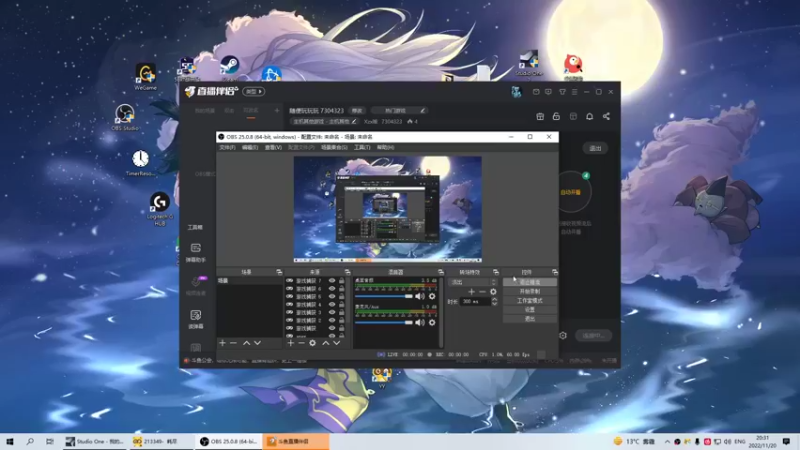Toggle visibility of 游戏捕获 4 source
Viewport: 800px width, 450px height.
click(332, 304)
